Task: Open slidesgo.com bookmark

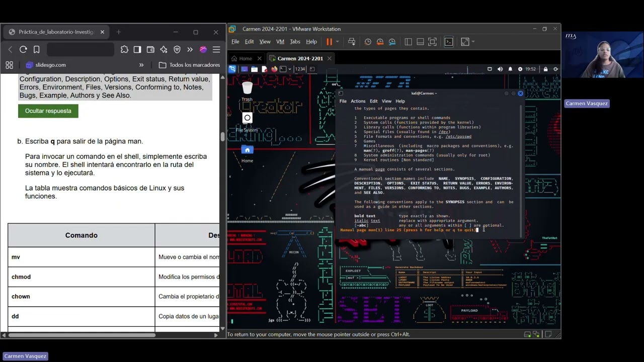Action: point(46,65)
